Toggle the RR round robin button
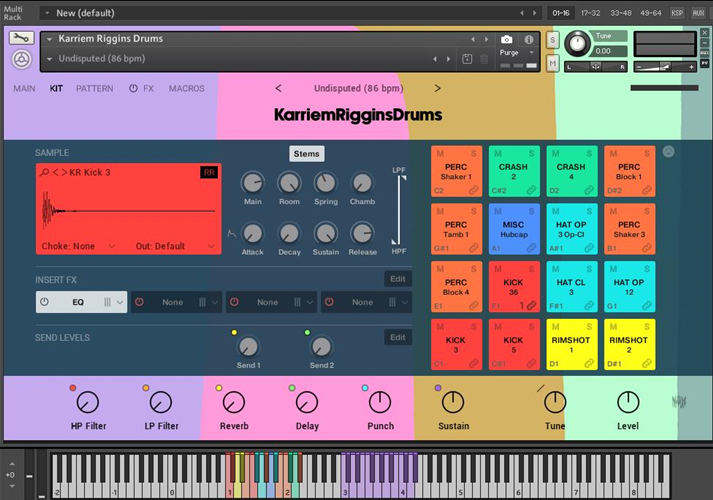Image resolution: width=713 pixels, height=500 pixels. [208, 173]
